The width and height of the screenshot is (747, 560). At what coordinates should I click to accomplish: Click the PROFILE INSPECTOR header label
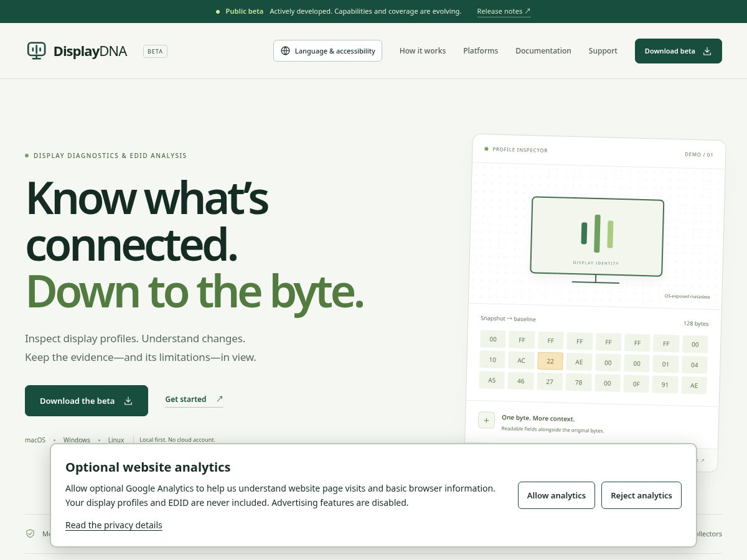(520, 150)
